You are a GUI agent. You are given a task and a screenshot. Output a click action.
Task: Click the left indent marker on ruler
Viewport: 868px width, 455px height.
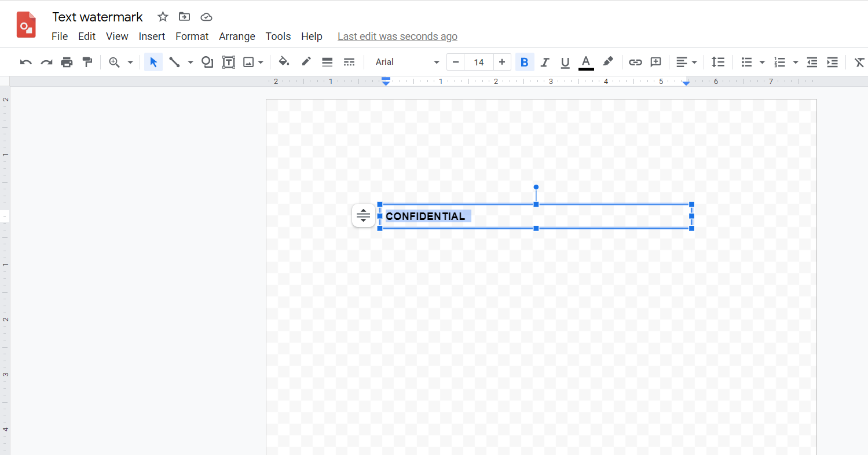pyautogui.click(x=386, y=81)
